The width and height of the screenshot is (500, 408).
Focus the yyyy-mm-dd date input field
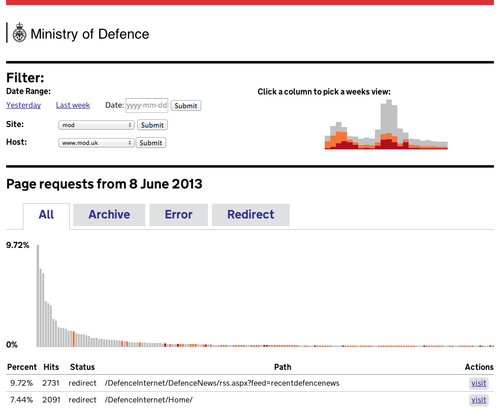[x=147, y=105]
